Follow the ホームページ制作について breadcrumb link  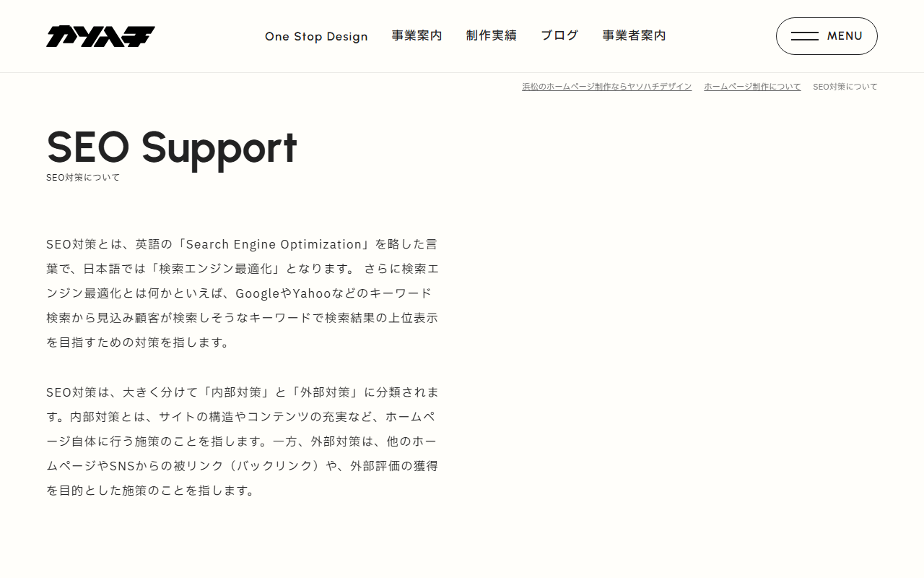click(x=752, y=87)
